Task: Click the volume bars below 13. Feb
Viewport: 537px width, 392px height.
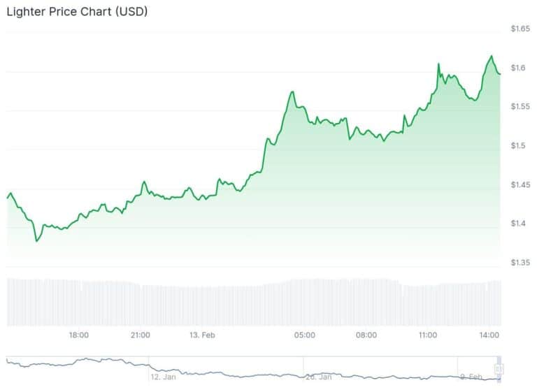Action: tap(202, 305)
